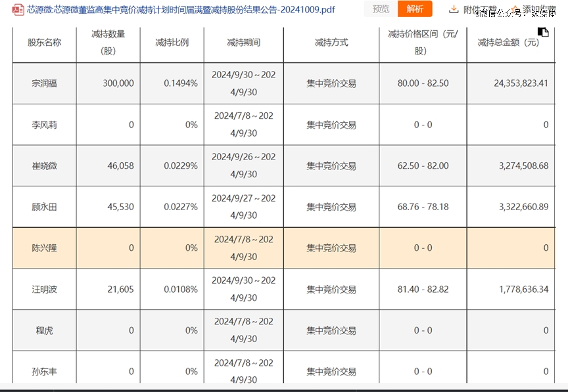568x392 pixels.
Task: Click the 减持方式 column header
Action: (331, 43)
